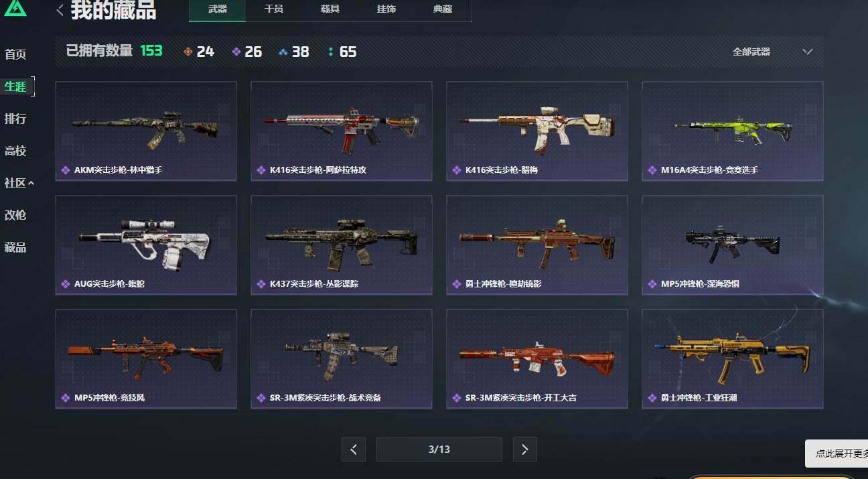Go to previous page arrow
The width and height of the screenshot is (868, 479).
point(354,450)
